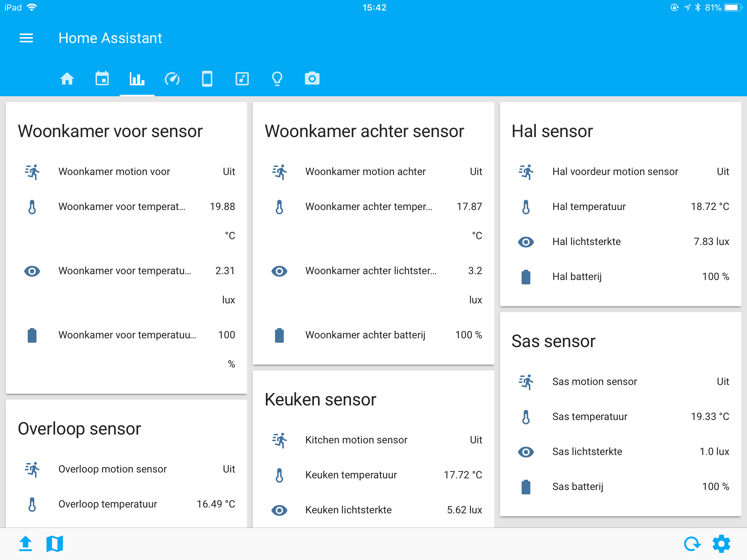Open settings gear in bottom bar
The image size is (747, 560).
(x=721, y=544)
